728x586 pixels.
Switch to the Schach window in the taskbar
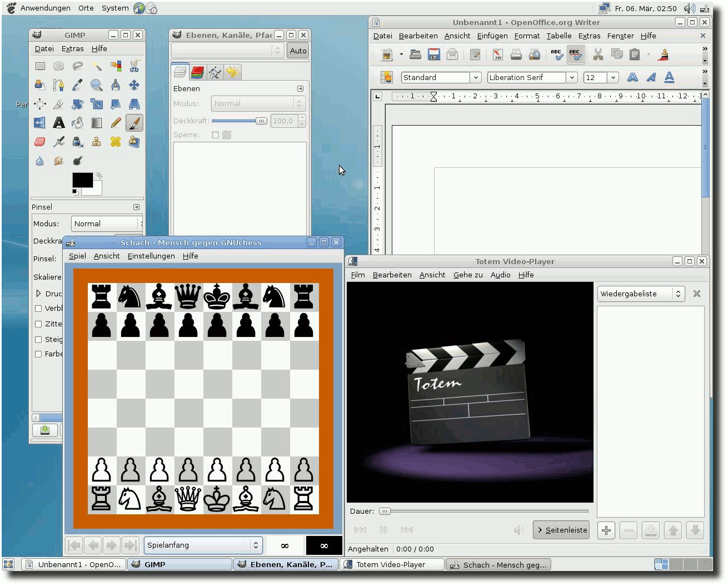(x=498, y=565)
